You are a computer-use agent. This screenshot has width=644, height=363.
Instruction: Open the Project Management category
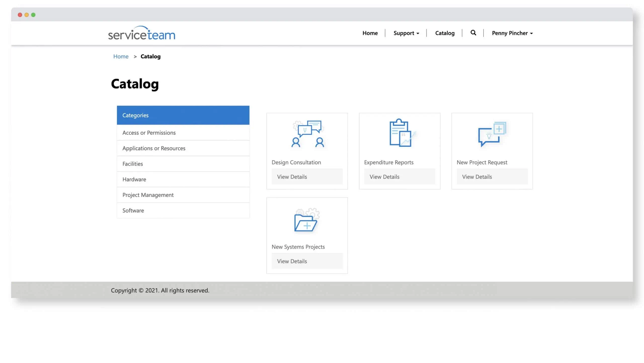[x=183, y=195]
